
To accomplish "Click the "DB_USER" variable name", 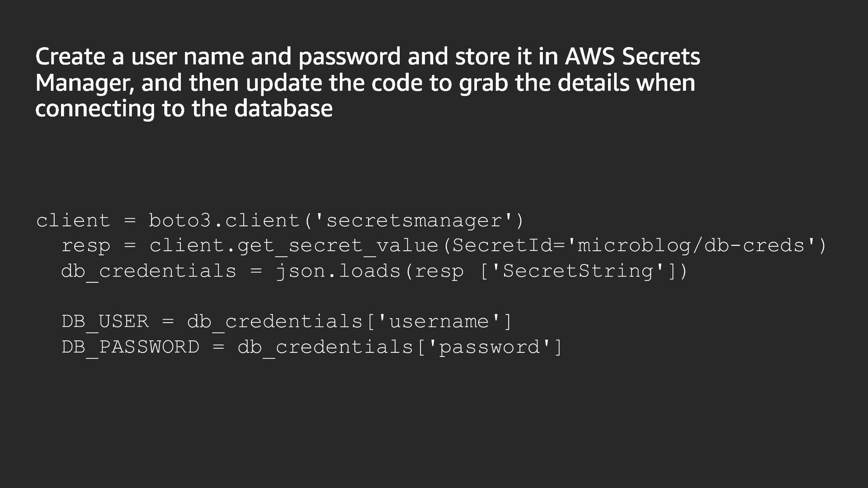I will (105, 322).
